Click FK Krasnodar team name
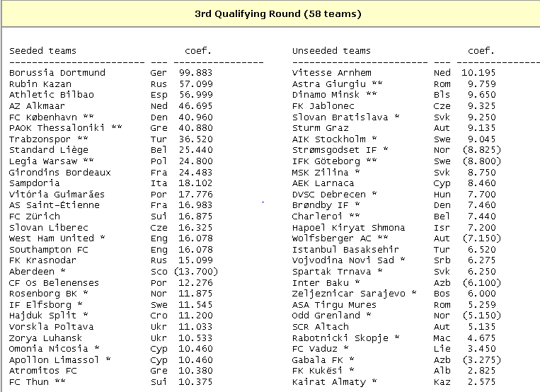Screen dimensions: 540x392 tap(42, 260)
